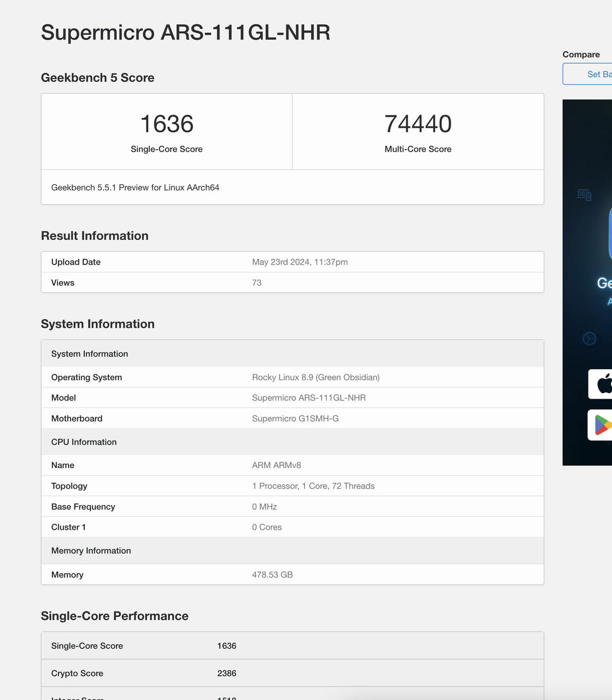Click the Motherboard row label
The width and height of the screenshot is (612, 700).
tap(77, 418)
